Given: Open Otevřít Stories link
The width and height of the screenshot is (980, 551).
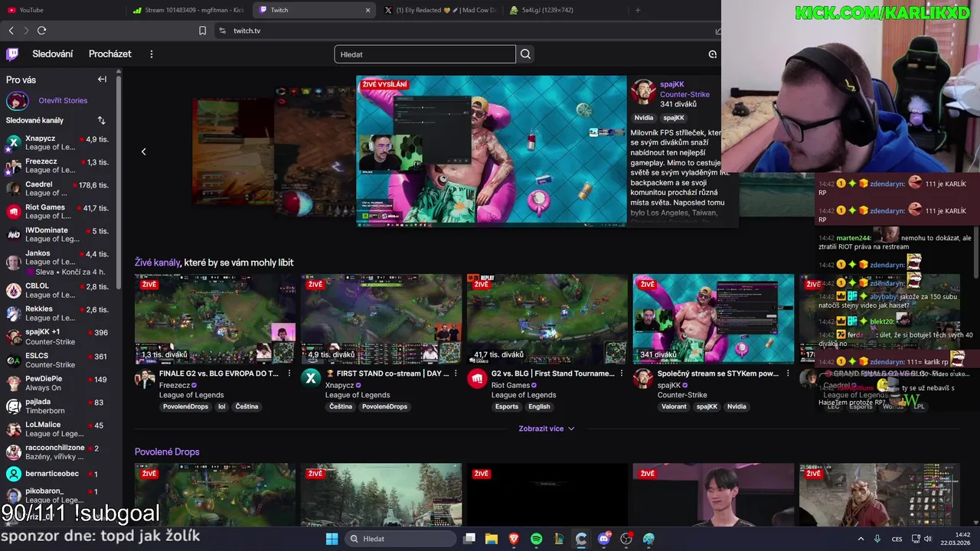Looking at the screenshot, I should tap(63, 100).
